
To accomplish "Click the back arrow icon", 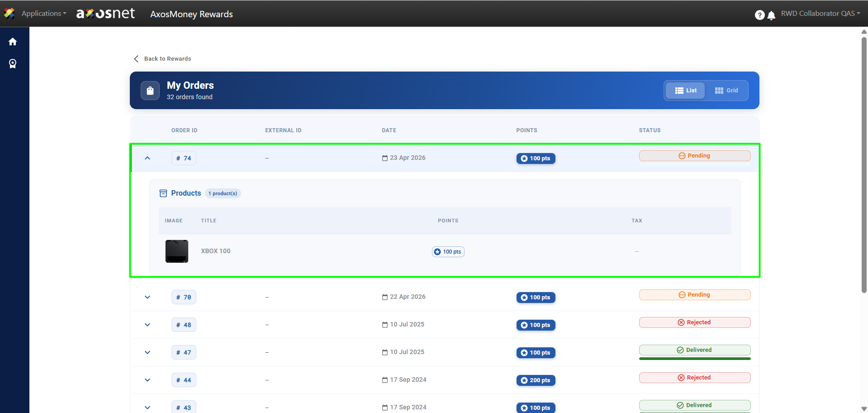I will (x=136, y=59).
